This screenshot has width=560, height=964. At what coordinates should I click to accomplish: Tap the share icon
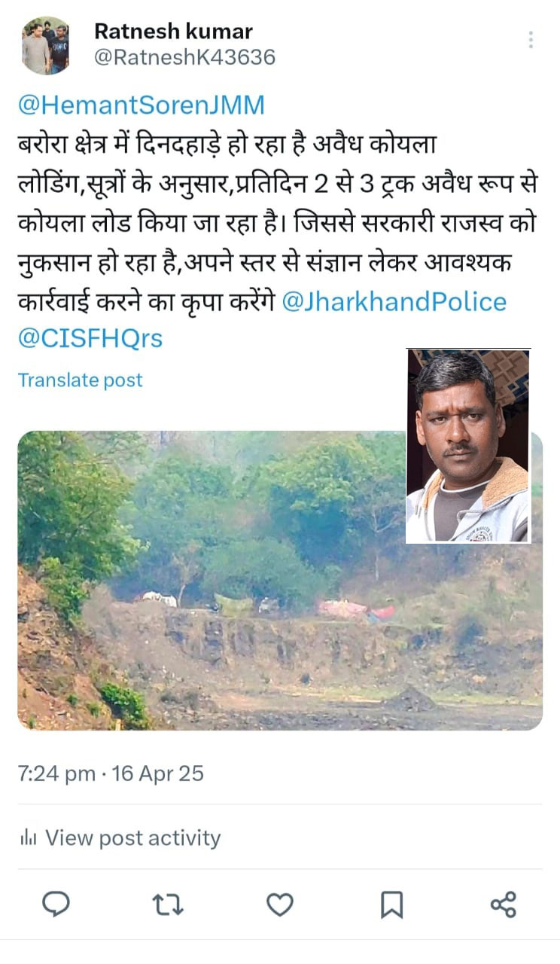point(504,904)
